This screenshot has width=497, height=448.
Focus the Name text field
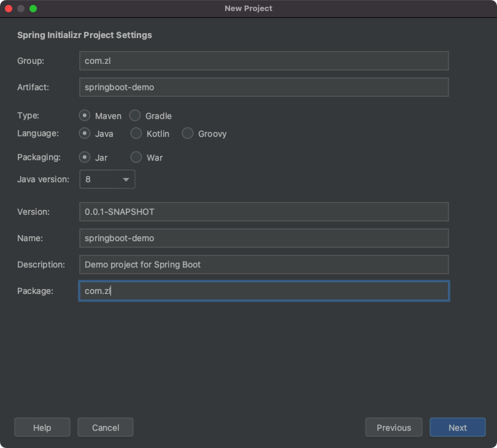[x=264, y=238]
